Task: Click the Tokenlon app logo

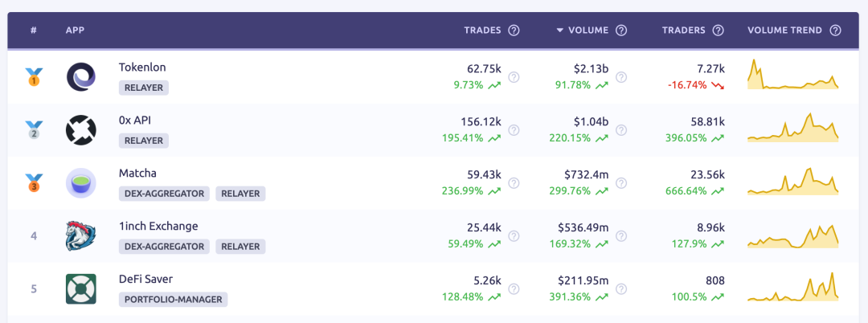Action: [x=80, y=77]
